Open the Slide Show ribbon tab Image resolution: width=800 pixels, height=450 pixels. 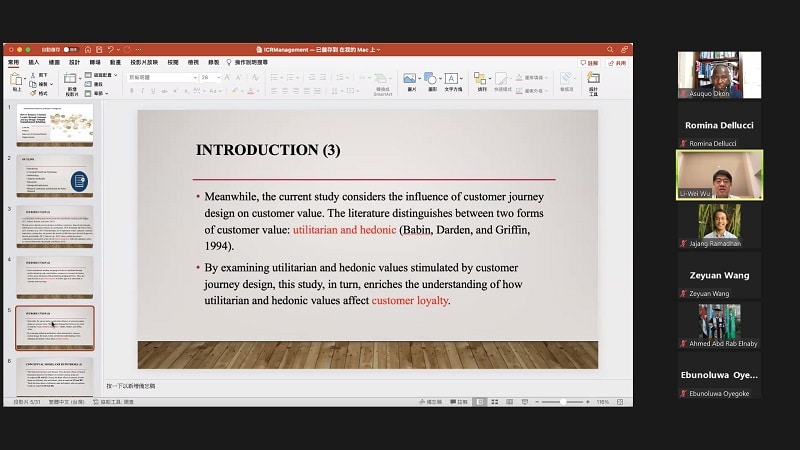click(x=143, y=62)
